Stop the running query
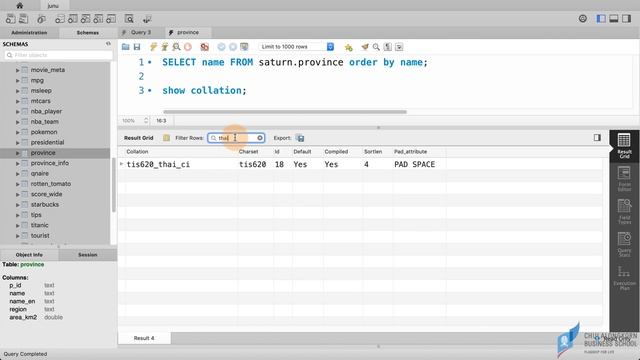The image size is (640, 360). [x=188, y=47]
